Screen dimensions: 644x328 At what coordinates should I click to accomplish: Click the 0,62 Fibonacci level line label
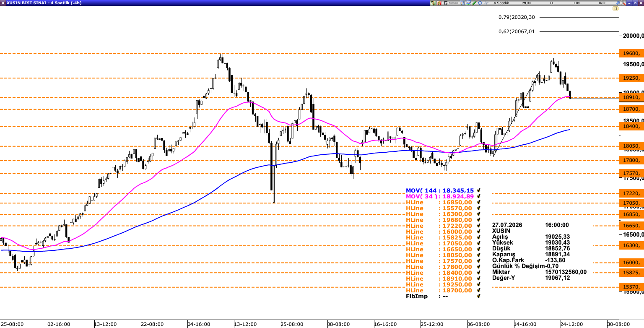(x=517, y=31)
